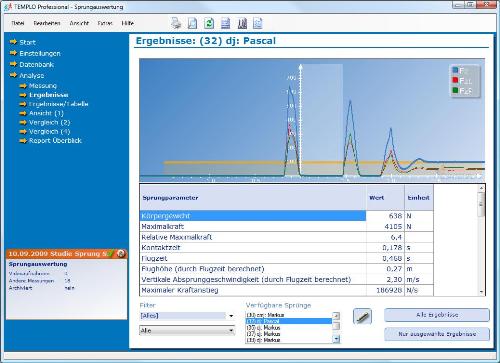
Task: Click the document page toolbar icon
Action: point(192,23)
